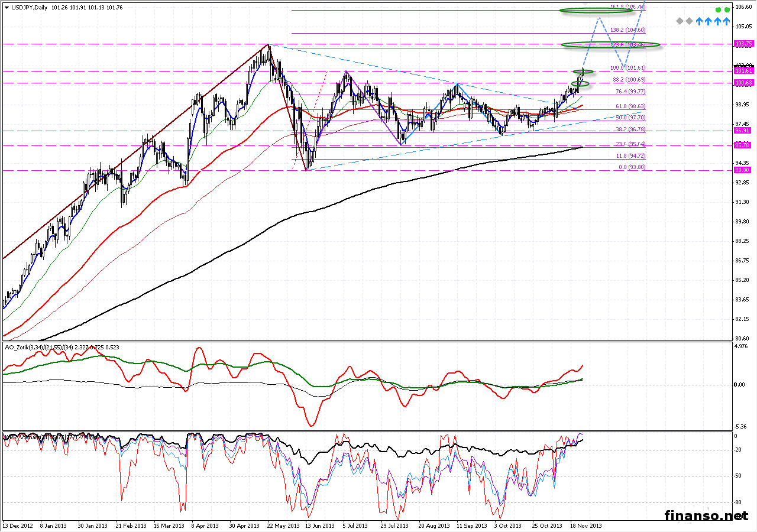Select the magenta 103.75 price label
The image size is (757, 532).
click(x=743, y=44)
